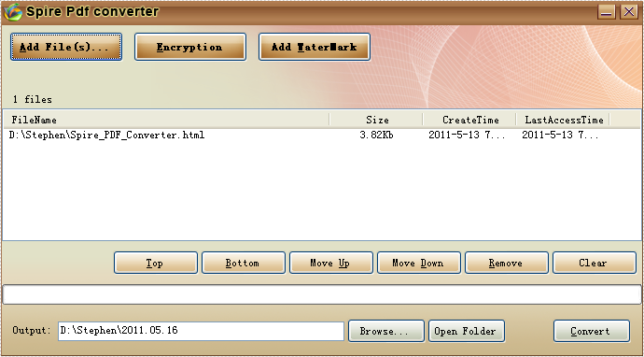Browse for an output folder
The image size is (644, 357).
pyautogui.click(x=386, y=331)
